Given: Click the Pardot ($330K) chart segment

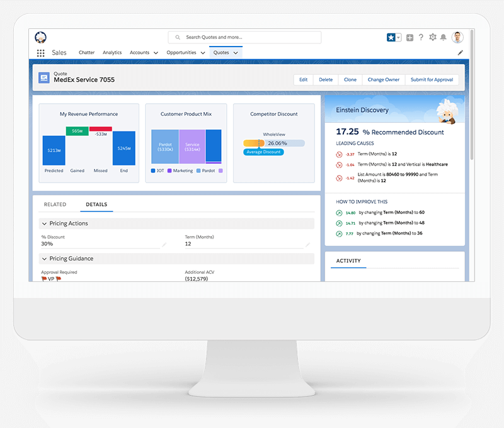Looking at the screenshot, I should point(165,147).
